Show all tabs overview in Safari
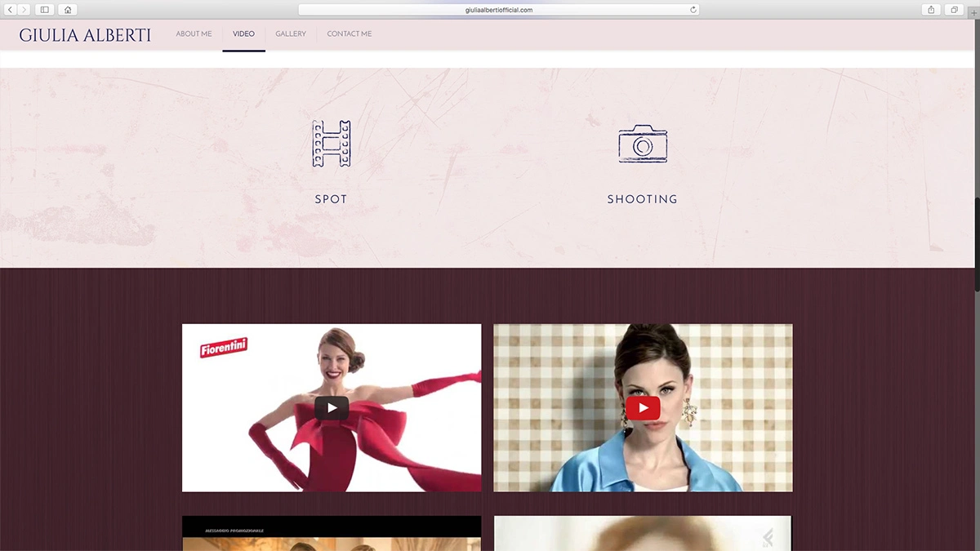 coord(954,10)
